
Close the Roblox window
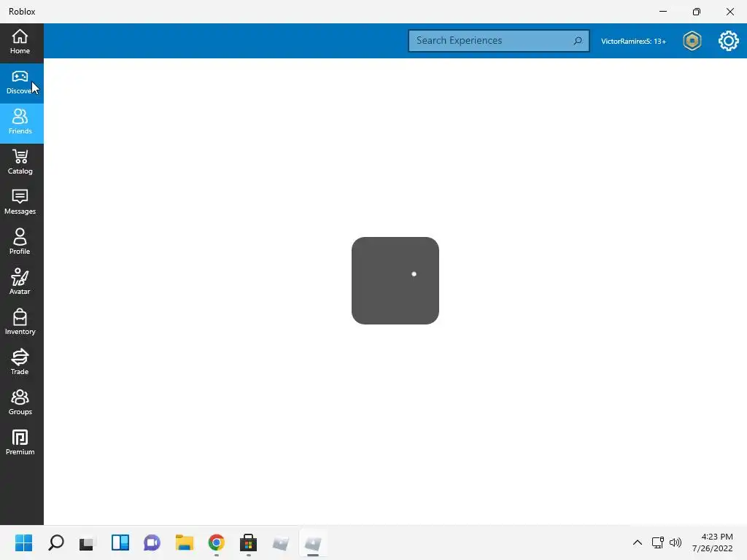[729, 12]
